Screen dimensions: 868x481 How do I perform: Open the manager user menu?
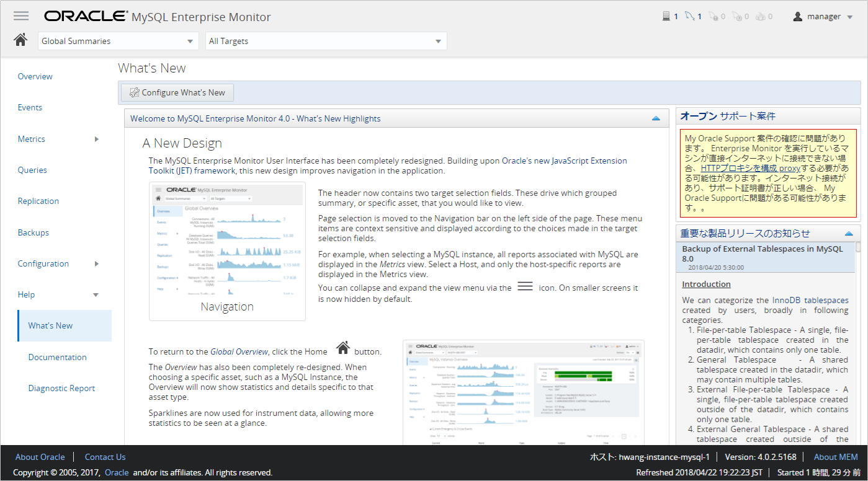pyautogui.click(x=823, y=17)
